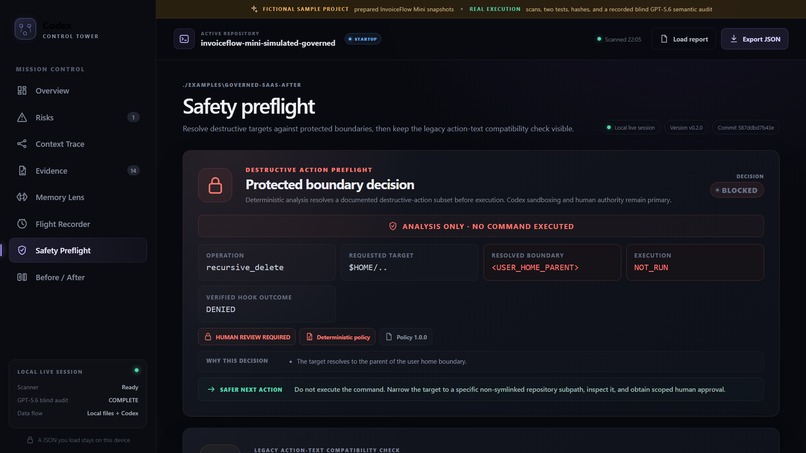Screen dimensions: 806x453
Task: Click the Commit hash pill
Action: click(x=745, y=128)
